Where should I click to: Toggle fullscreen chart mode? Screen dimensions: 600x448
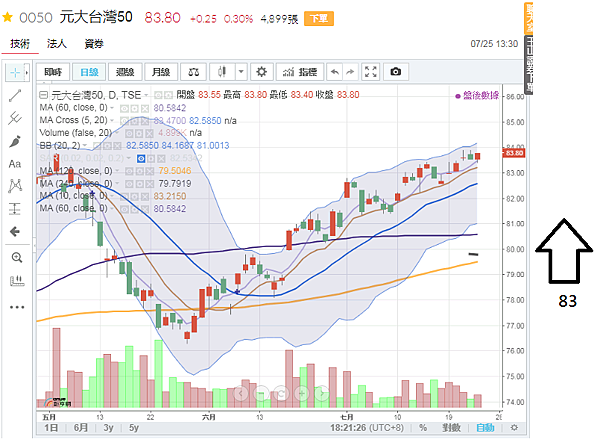coord(370,72)
